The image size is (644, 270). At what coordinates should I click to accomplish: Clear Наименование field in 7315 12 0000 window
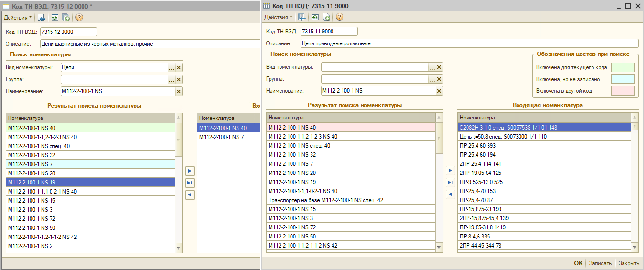[179, 91]
